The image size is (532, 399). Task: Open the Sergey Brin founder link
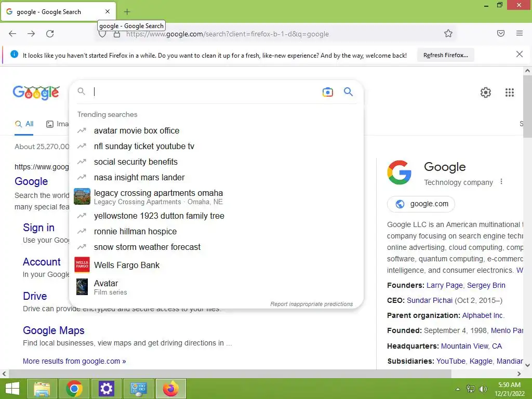tap(486, 285)
